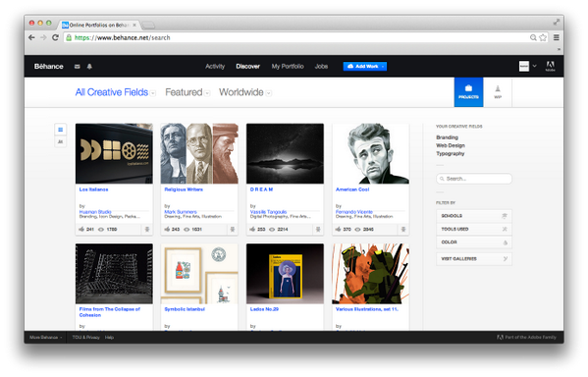Close the Online Portfolios browser tab
588x377 pixels.
click(134, 26)
